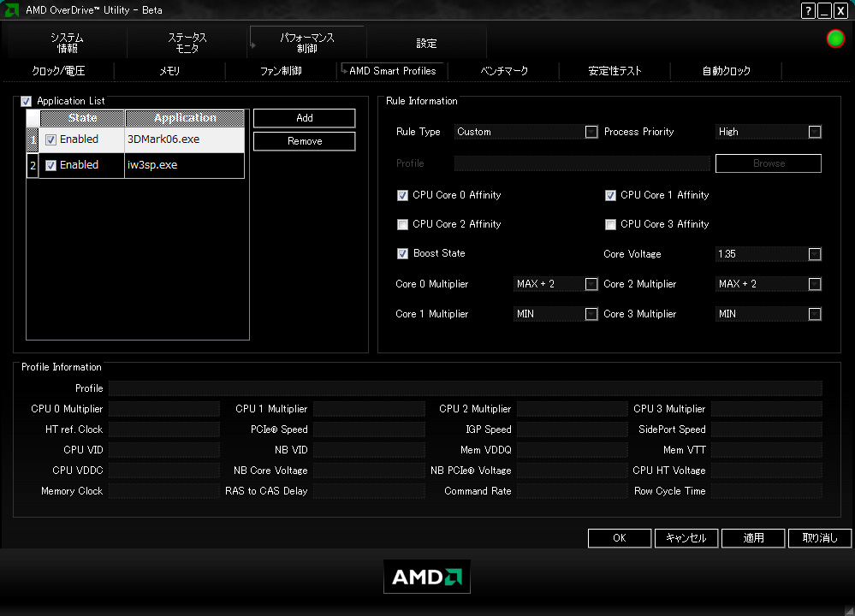Disable the 3DMark06.exe Enabled checkbox
Screen dimensions: 855x616
point(50,139)
